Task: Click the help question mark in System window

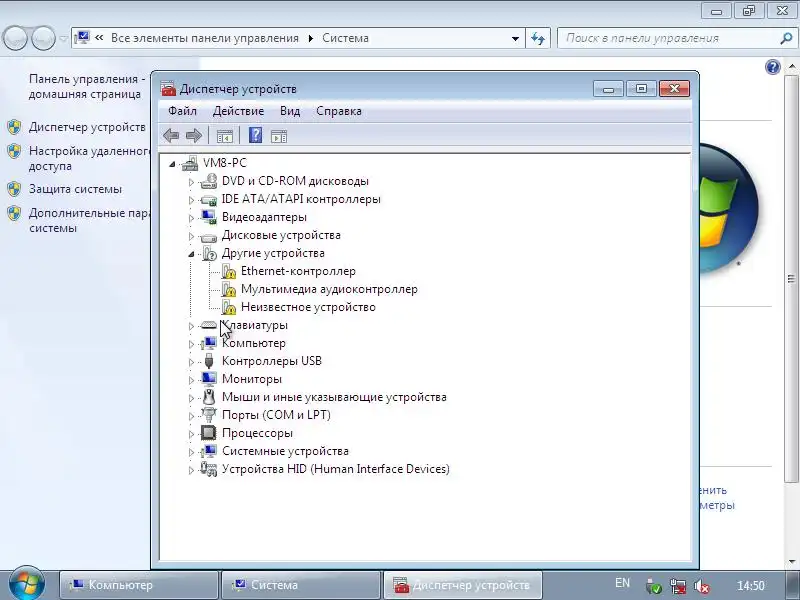Action: (773, 67)
